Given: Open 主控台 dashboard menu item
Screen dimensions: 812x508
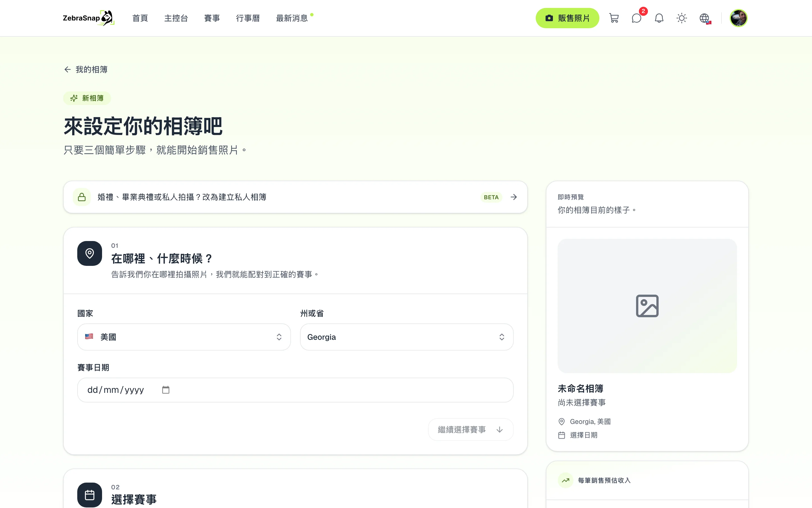Looking at the screenshot, I should point(176,18).
